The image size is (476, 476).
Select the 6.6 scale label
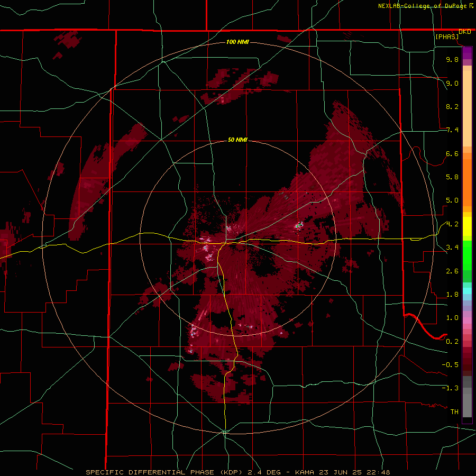[x=452, y=153]
